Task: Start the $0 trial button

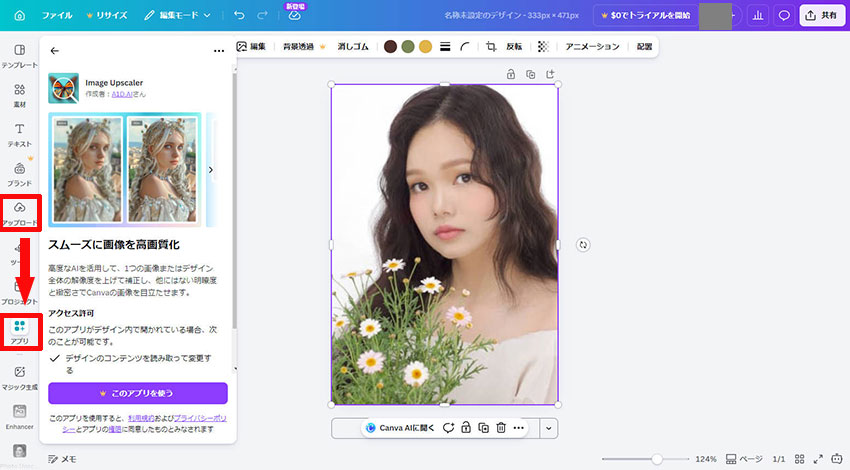Action: (x=645, y=15)
